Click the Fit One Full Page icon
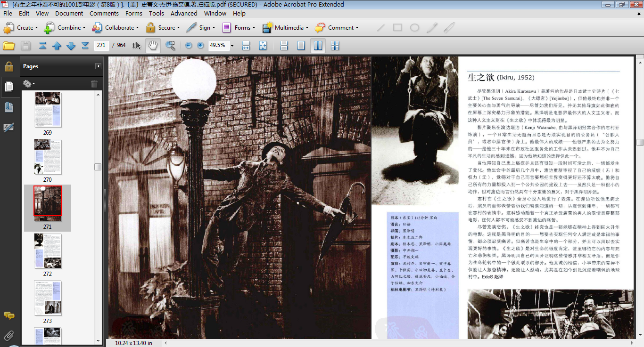Viewport: 644px width, 347px height. [263, 46]
